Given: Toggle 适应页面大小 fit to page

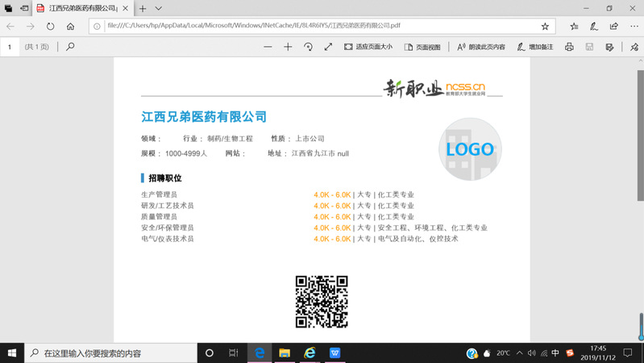Looking at the screenshot, I should [x=368, y=47].
